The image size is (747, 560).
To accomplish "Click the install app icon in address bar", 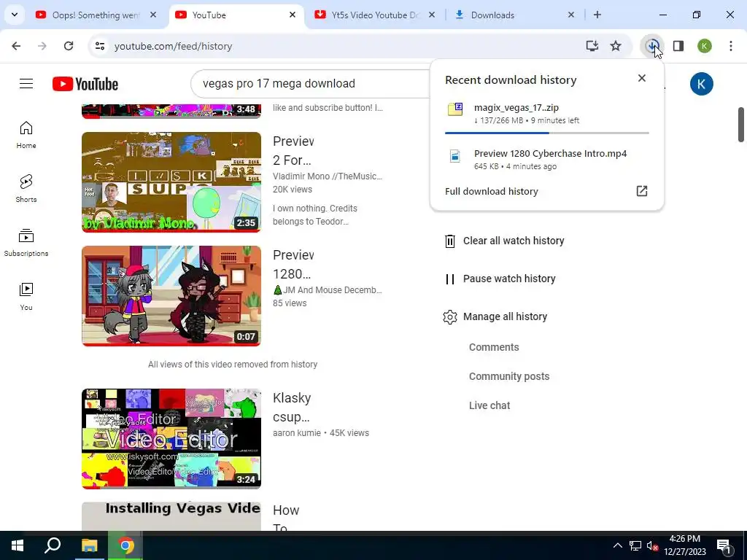I will pyautogui.click(x=592, y=46).
